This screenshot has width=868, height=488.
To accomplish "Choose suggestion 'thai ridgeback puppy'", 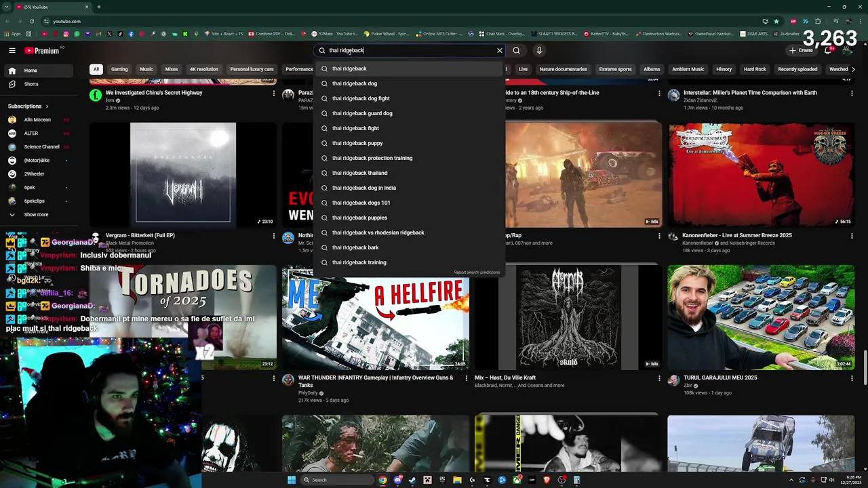I will 410,143.
